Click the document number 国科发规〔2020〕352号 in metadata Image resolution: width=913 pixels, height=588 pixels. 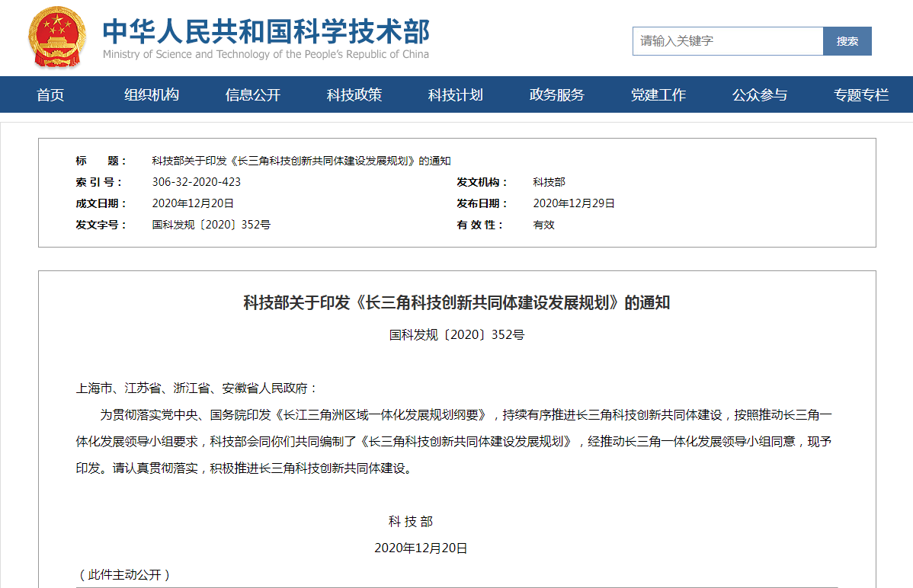211,225
